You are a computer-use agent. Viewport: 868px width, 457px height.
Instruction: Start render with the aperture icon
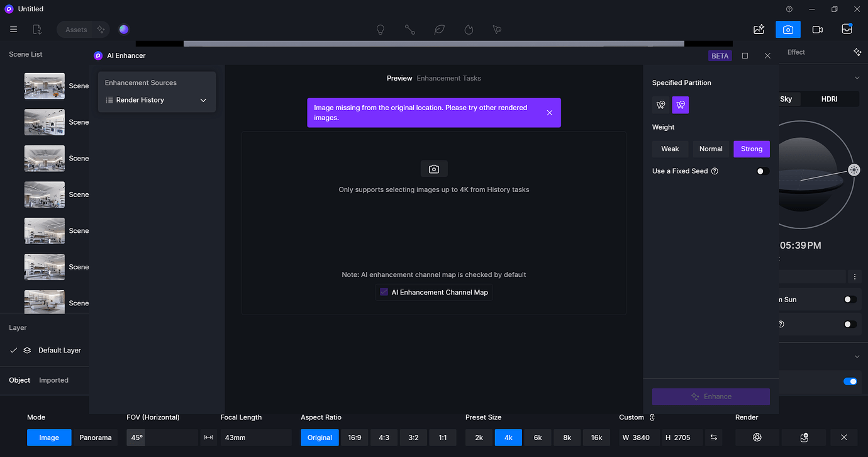click(x=757, y=437)
